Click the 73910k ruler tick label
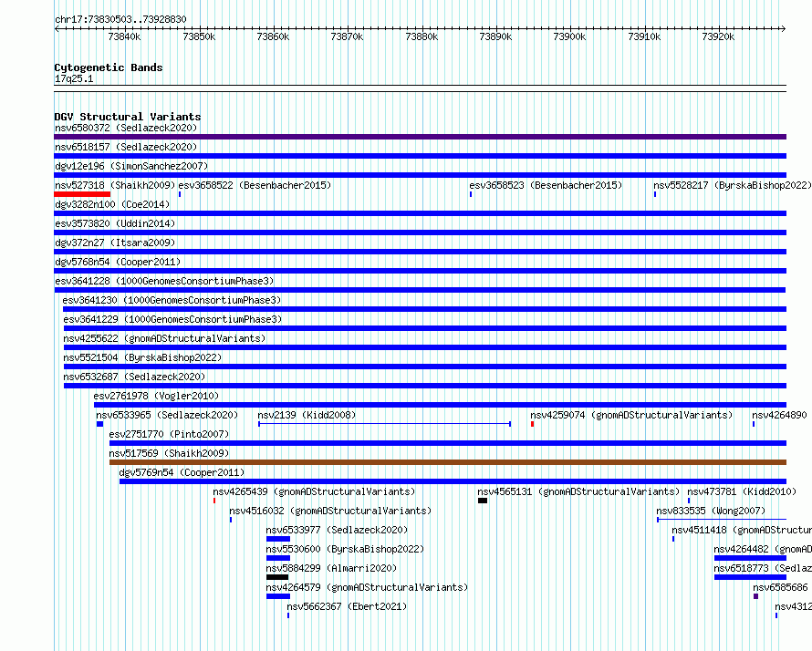This screenshot has height=651, width=812. click(644, 36)
